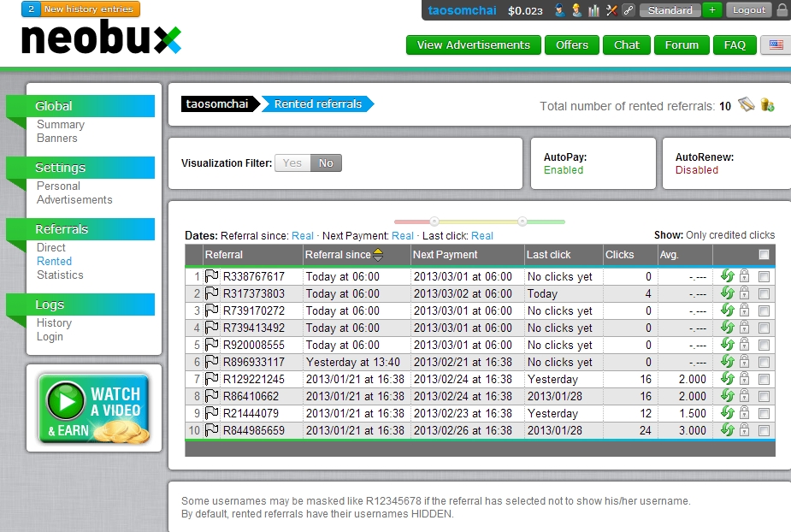
Task: Open Personal settings in sidebar
Action: click(x=58, y=186)
